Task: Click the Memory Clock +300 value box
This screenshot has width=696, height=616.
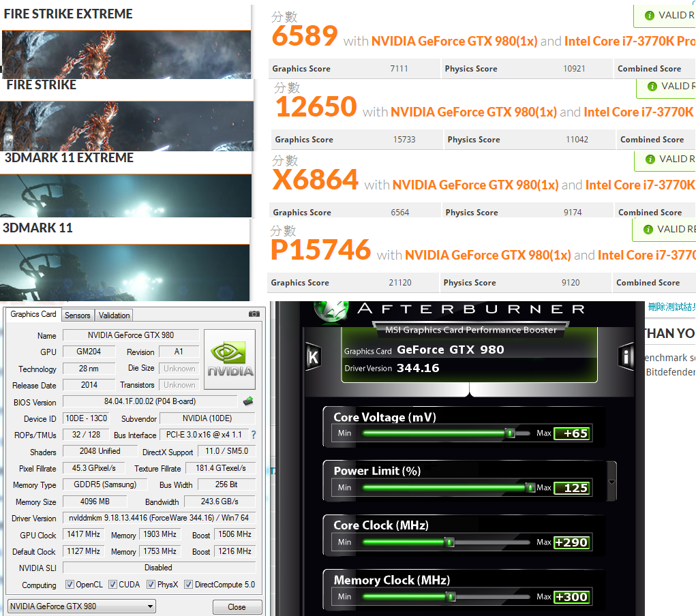Action: coord(572,597)
